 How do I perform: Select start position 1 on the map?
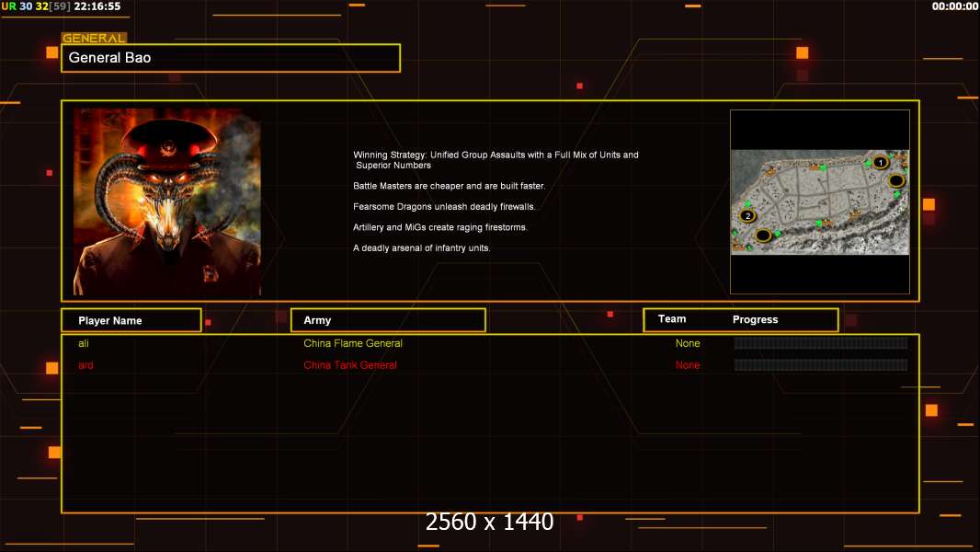(881, 163)
